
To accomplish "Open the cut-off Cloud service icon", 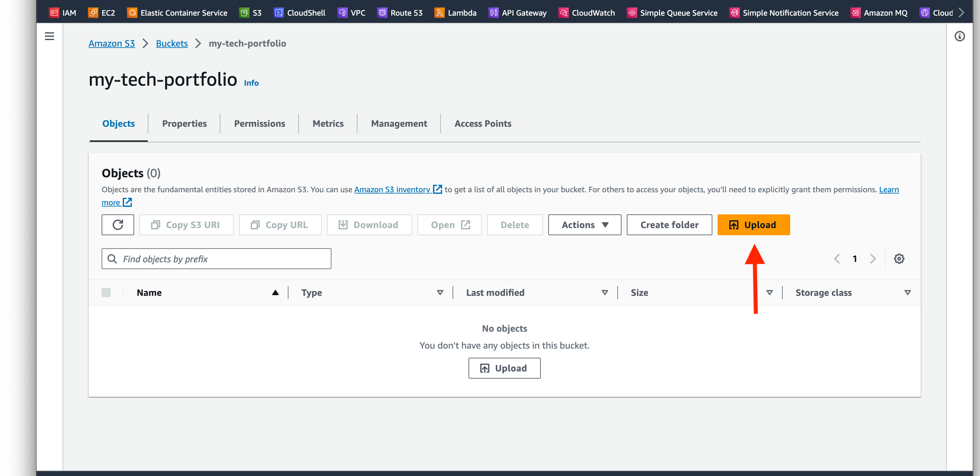I will (924, 13).
